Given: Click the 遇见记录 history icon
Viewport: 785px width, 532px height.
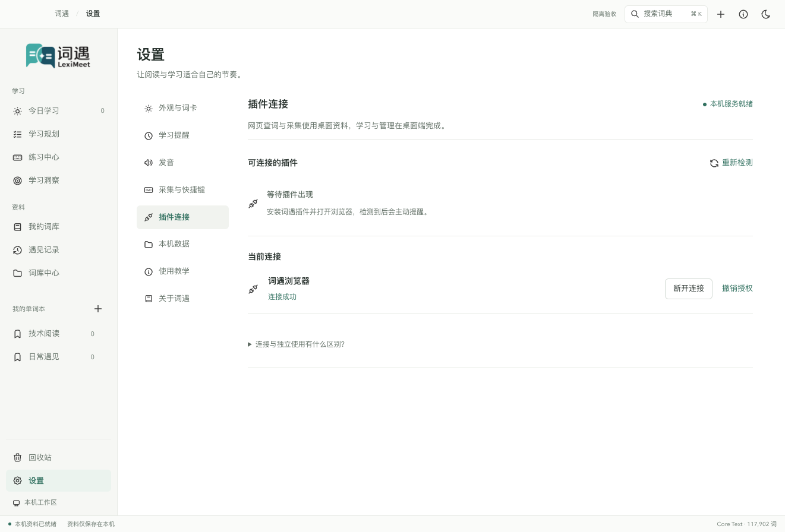Looking at the screenshot, I should pos(17,250).
